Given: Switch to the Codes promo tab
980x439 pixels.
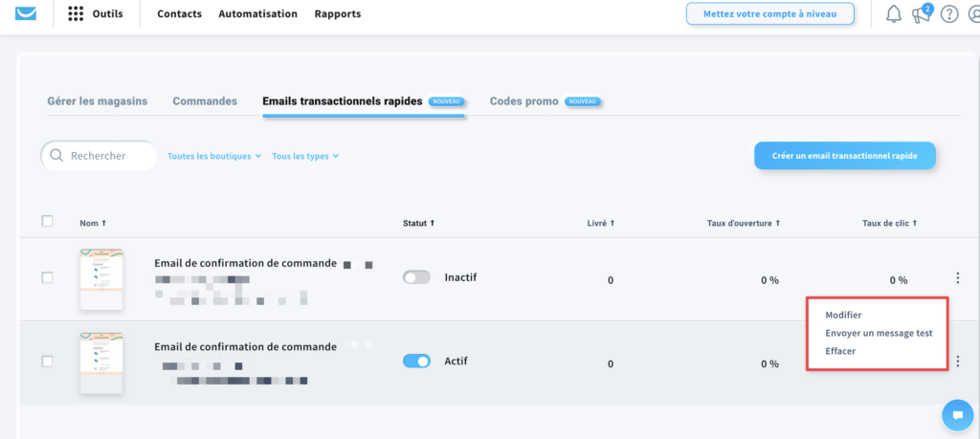Looking at the screenshot, I should pos(523,101).
